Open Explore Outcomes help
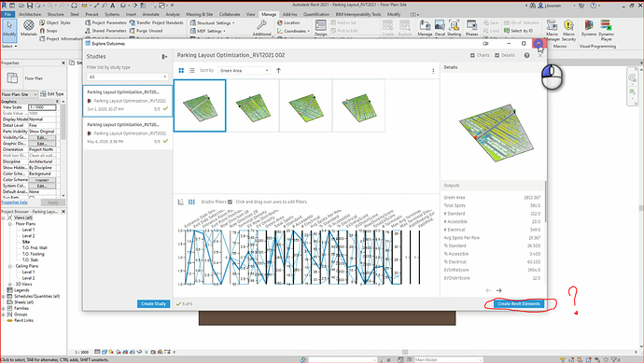644x363 pixels. point(526,55)
